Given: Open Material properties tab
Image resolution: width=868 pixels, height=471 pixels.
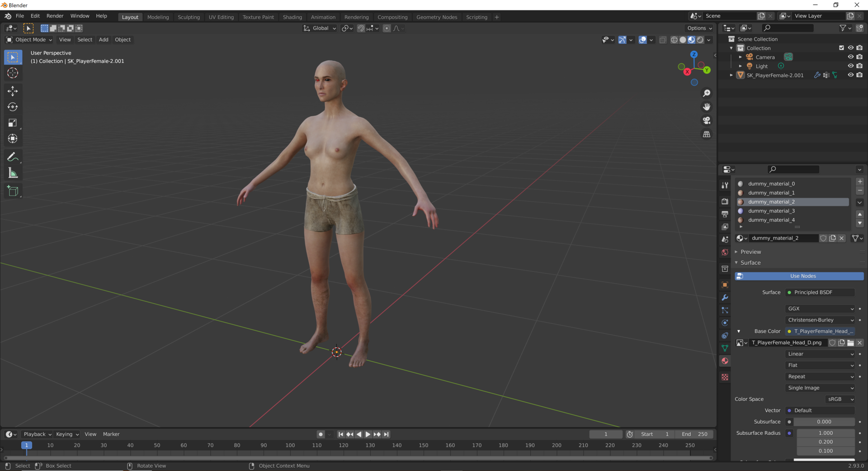Looking at the screenshot, I should (x=725, y=361).
